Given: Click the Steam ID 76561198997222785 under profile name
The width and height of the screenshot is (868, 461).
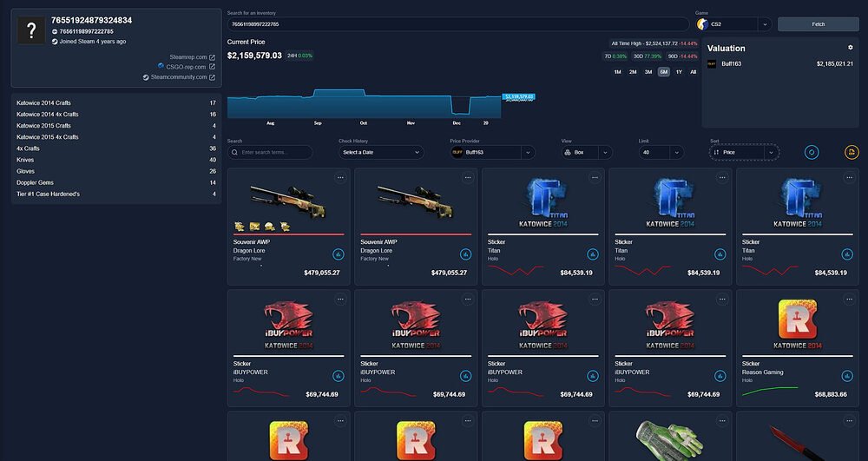Looking at the screenshot, I should (86, 31).
